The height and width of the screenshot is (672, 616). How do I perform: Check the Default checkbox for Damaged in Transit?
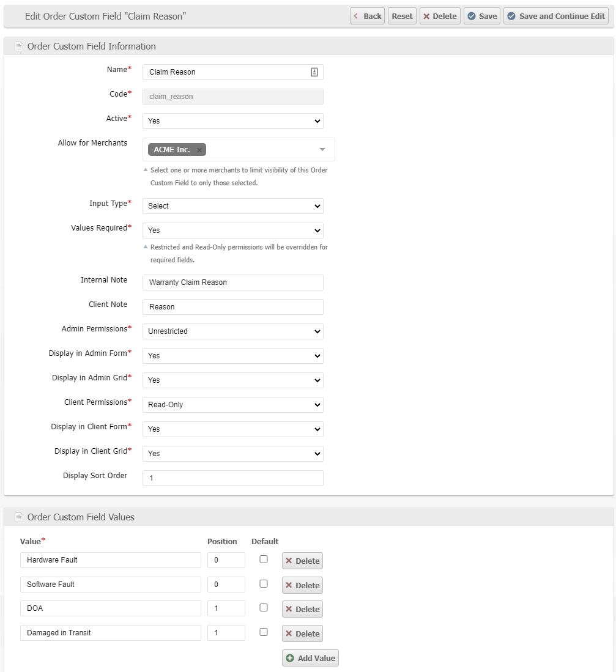tap(263, 632)
